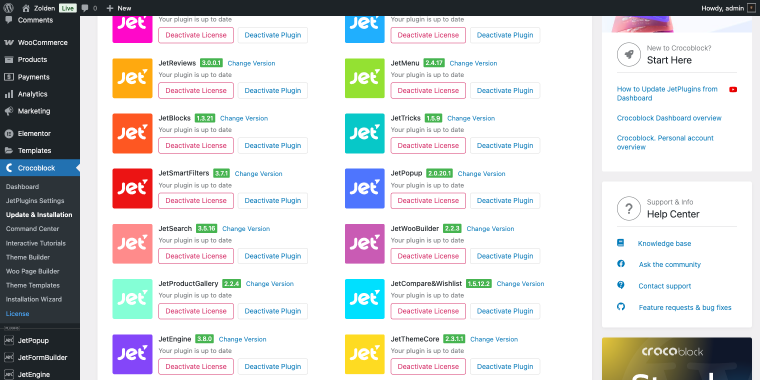Open Crocoblock Dashboard overview link
The height and width of the screenshot is (380, 760).
669,118
